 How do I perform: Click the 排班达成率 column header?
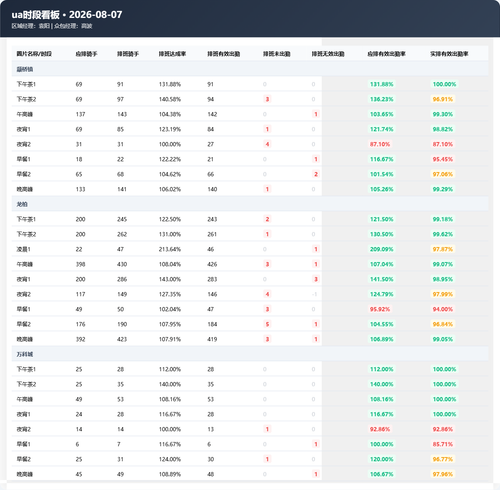tap(172, 54)
